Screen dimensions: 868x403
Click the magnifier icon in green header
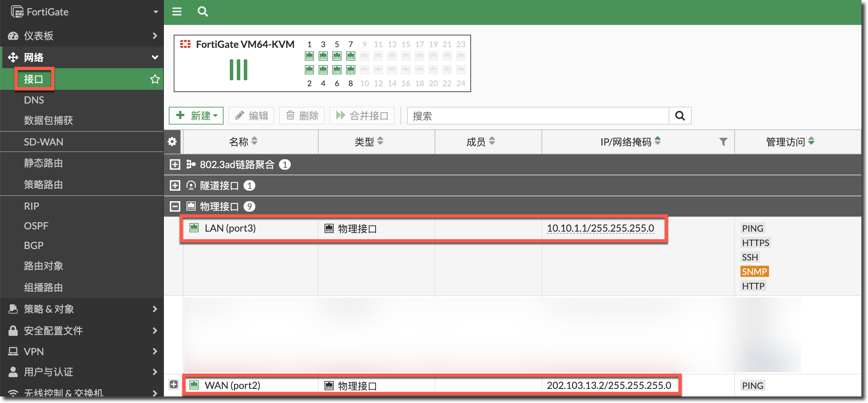click(x=203, y=12)
